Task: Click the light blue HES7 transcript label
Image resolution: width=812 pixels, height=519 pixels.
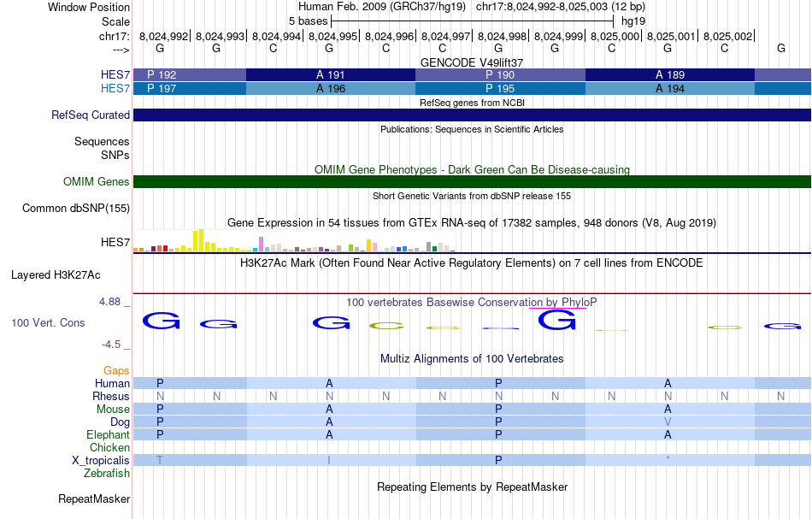Action: point(115,88)
